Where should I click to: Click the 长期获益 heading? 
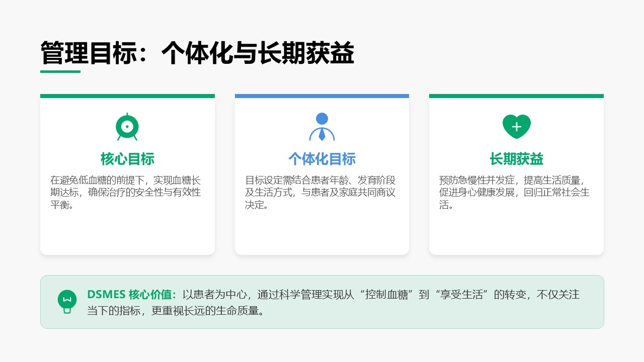click(x=516, y=159)
